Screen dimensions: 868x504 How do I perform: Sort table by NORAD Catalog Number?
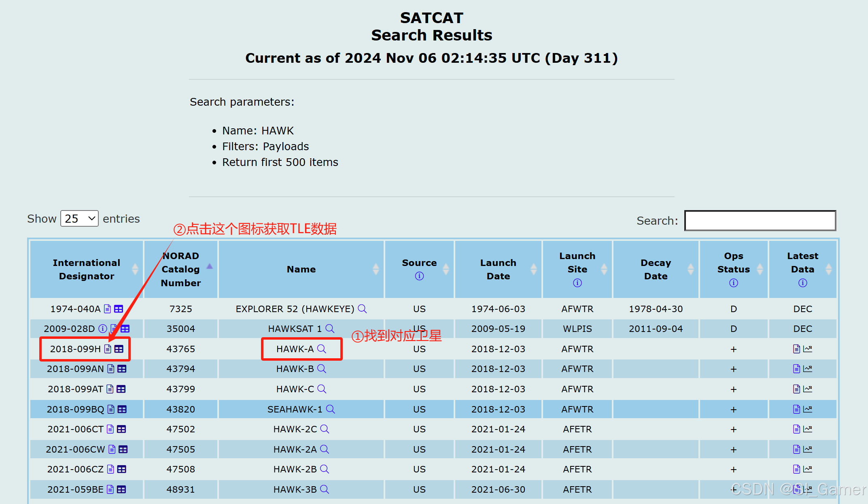tap(180, 269)
